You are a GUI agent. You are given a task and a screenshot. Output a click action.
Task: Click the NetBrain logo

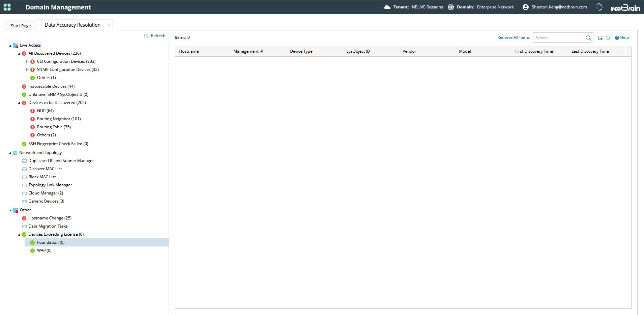coord(626,7)
